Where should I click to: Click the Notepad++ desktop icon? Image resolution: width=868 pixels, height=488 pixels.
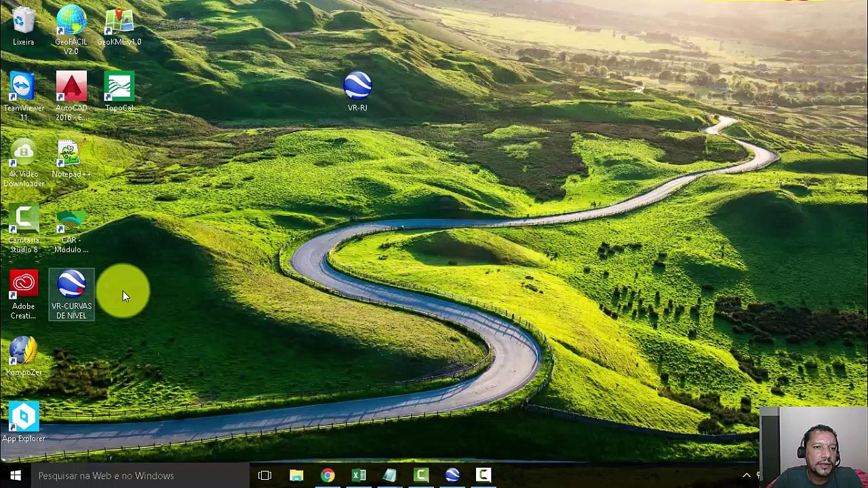coord(71,159)
